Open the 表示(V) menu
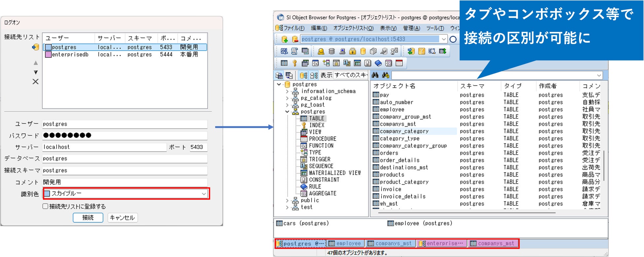Screen dimensions: 644x257 point(388,28)
